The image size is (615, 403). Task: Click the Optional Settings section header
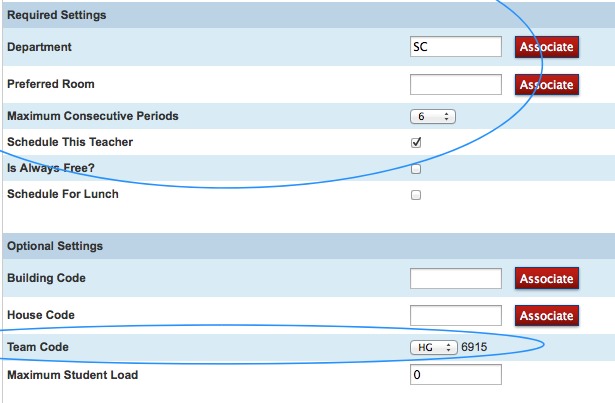pos(55,246)
